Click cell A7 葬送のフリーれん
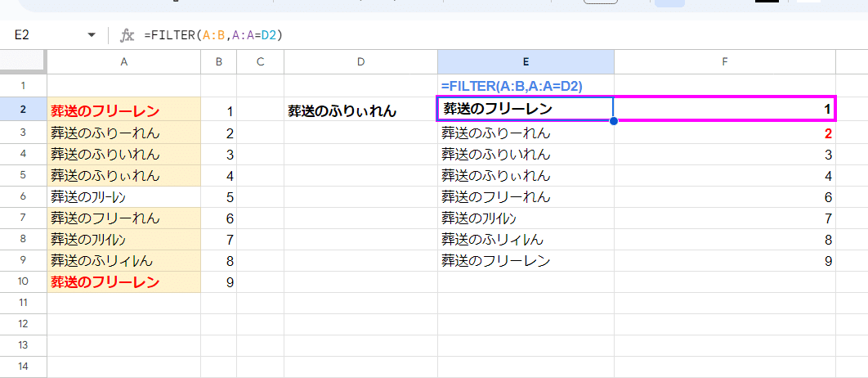The image size is (868, 378). pyautogui.click(x=124, y=218)
